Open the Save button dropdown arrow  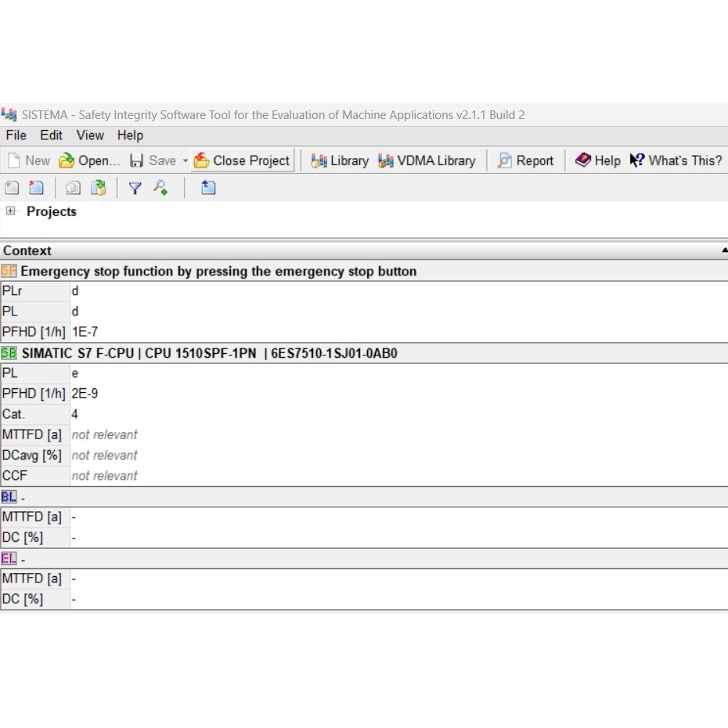tap(186, 160)
